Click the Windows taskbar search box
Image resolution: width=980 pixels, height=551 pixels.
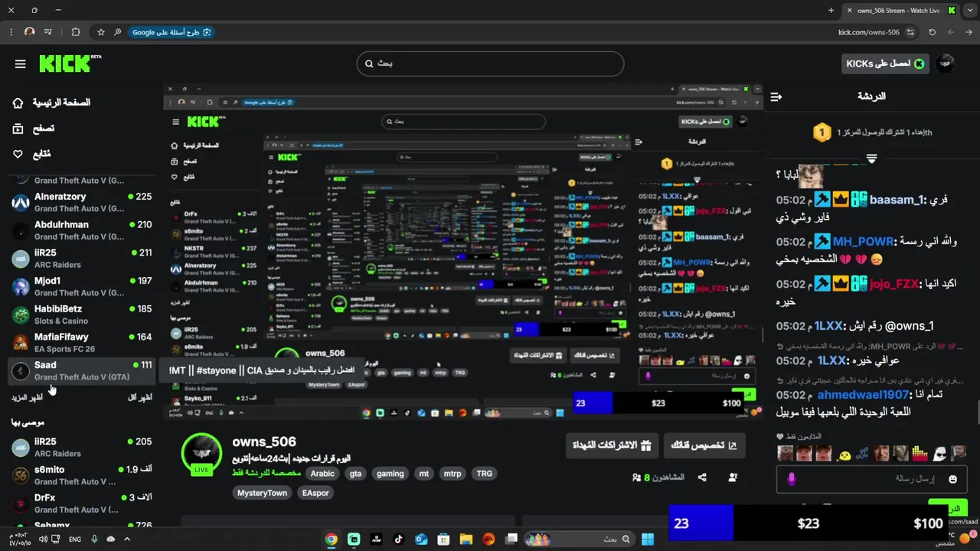coord(580,539)
